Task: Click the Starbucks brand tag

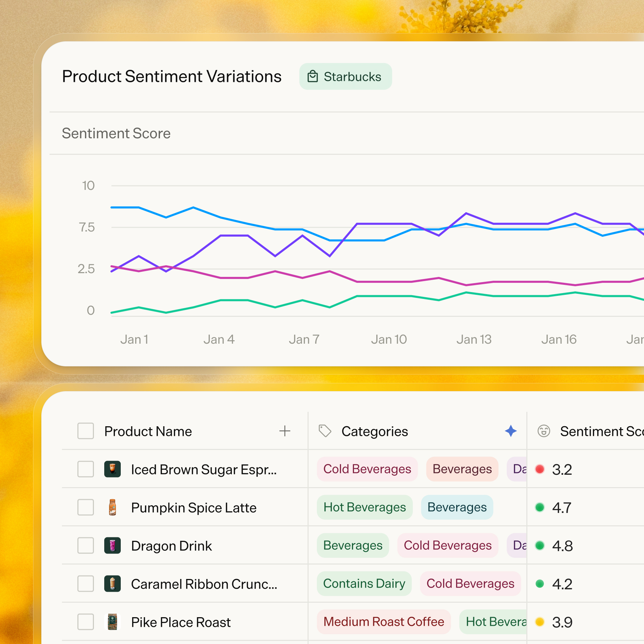Action: coord(345,76)
